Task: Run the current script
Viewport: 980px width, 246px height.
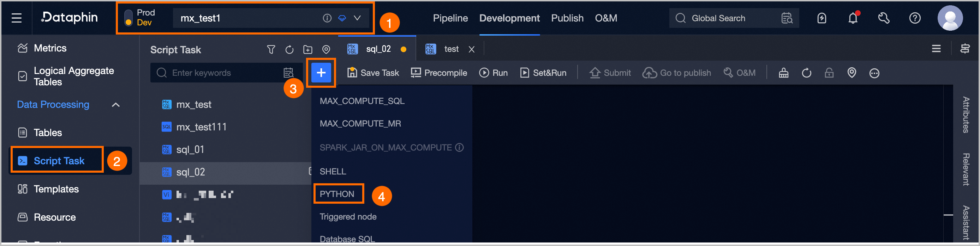Action: (493, 73)
